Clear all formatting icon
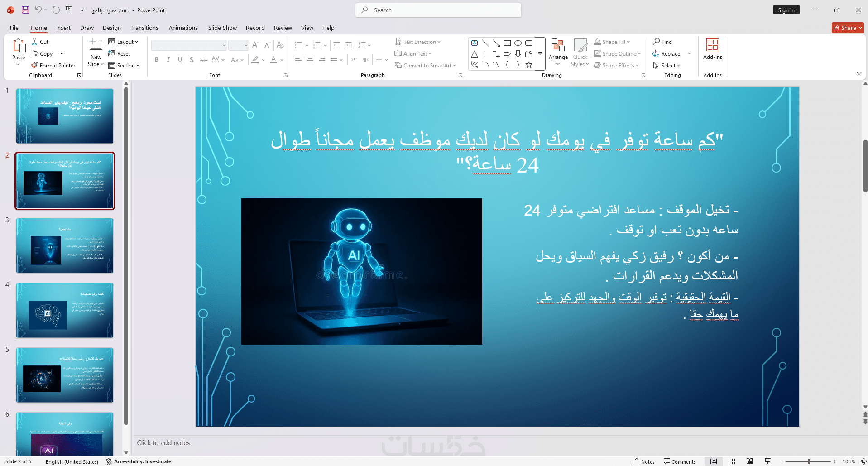Image resolution: width=868 pixels, height=466 pixels. pyautogui.click(x=280, y=45)
